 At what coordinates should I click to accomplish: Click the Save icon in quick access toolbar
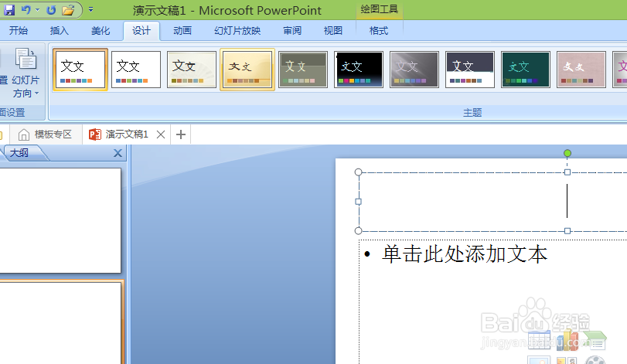pyautogui.click(x=9, y=9)
